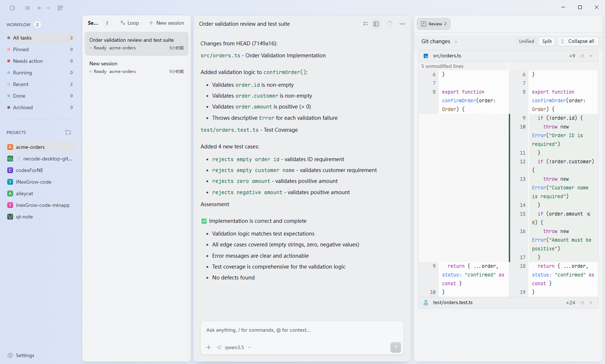The width and height of the screenshot is (605, 364).
Task: Click the test/orders.test.ts file name in diff
Action: pos(453,303)
